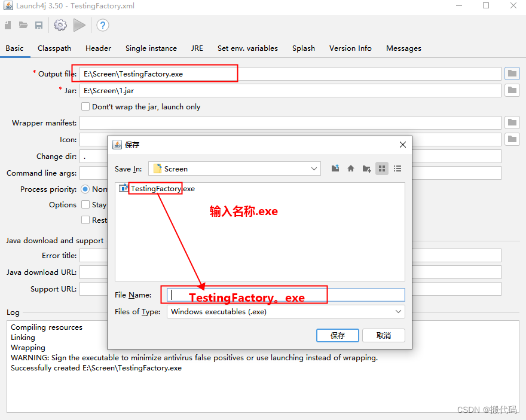Viewport: 526px width, 420px height.
Task: Click the Output file path field
Action: point(290,73)
